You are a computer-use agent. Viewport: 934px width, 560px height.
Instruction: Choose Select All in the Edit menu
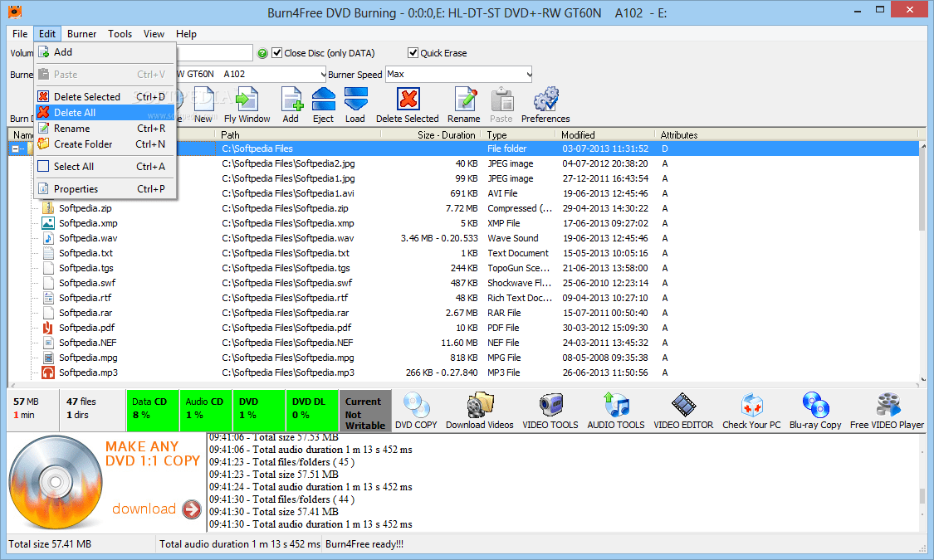[x=105, y=167]
